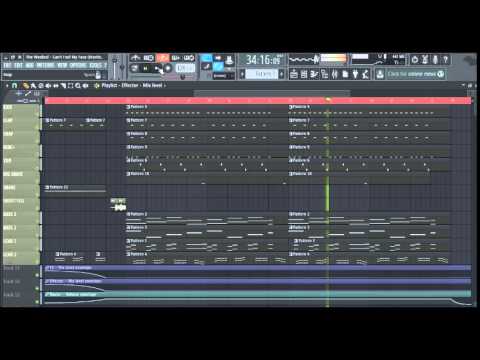
Task: Adjust the master volume slider
Action: 114,65
